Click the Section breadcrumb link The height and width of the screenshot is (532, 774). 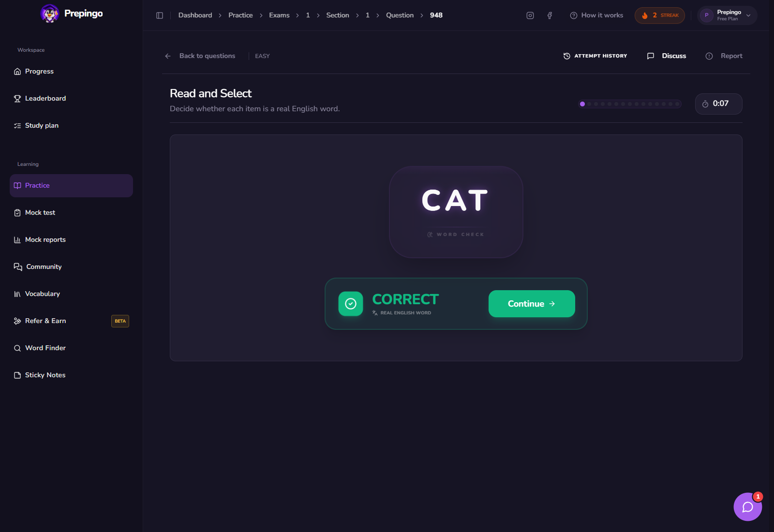338,15
